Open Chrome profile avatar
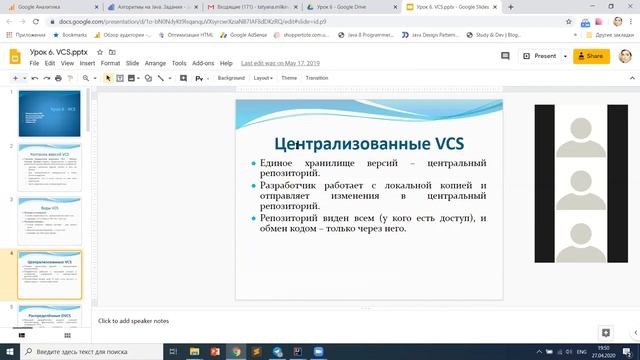 click(x=618, y=22)
